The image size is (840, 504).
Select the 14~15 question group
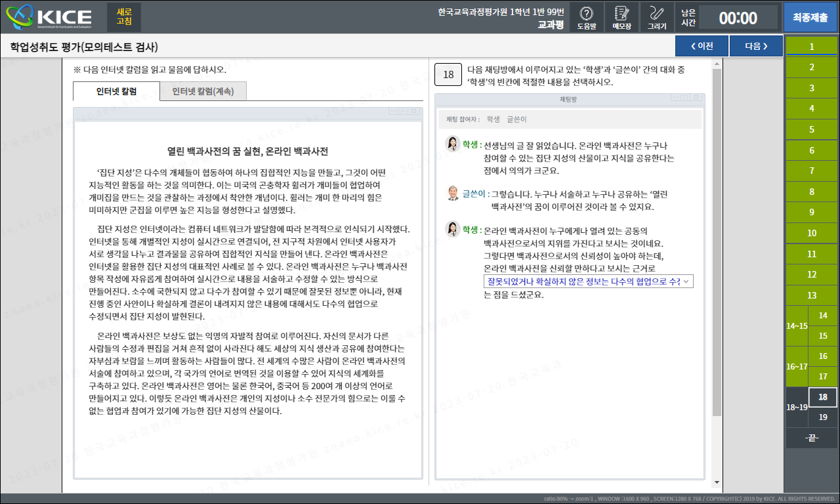[797, 325]
